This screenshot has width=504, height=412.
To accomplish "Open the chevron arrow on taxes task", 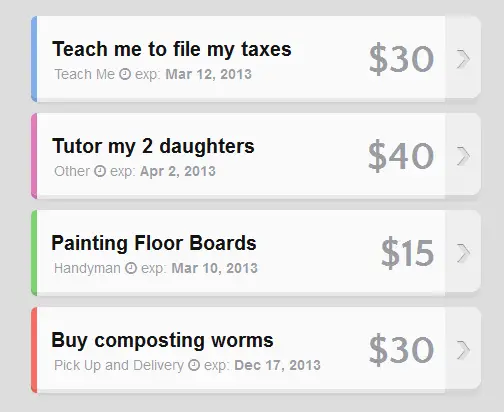I will pyautogui.click(x=463, y=59).
